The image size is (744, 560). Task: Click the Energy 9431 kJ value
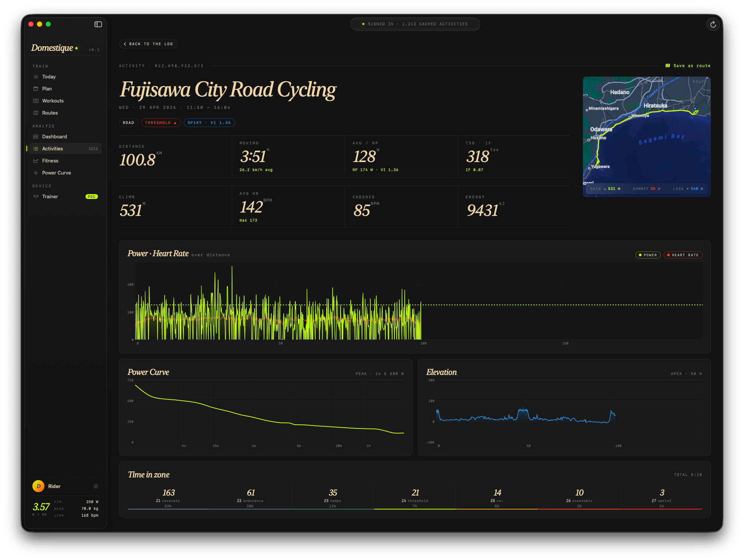pos(483,210)
